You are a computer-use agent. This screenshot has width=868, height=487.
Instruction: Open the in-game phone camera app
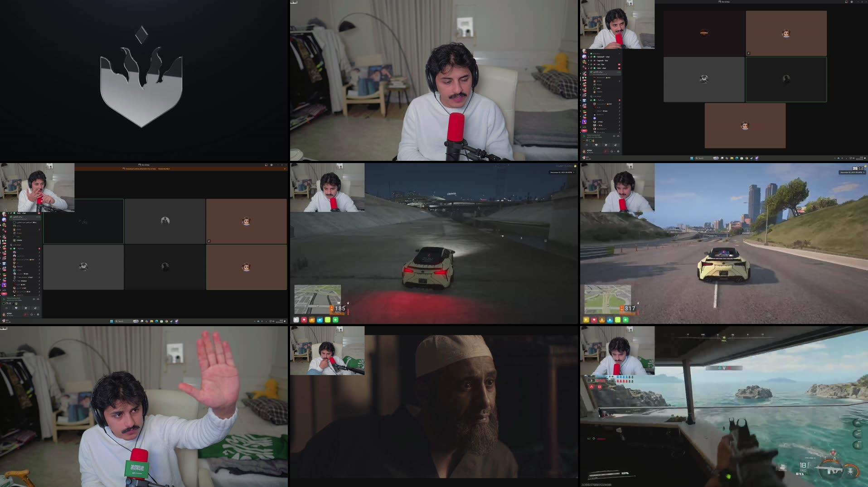[296, 320]
